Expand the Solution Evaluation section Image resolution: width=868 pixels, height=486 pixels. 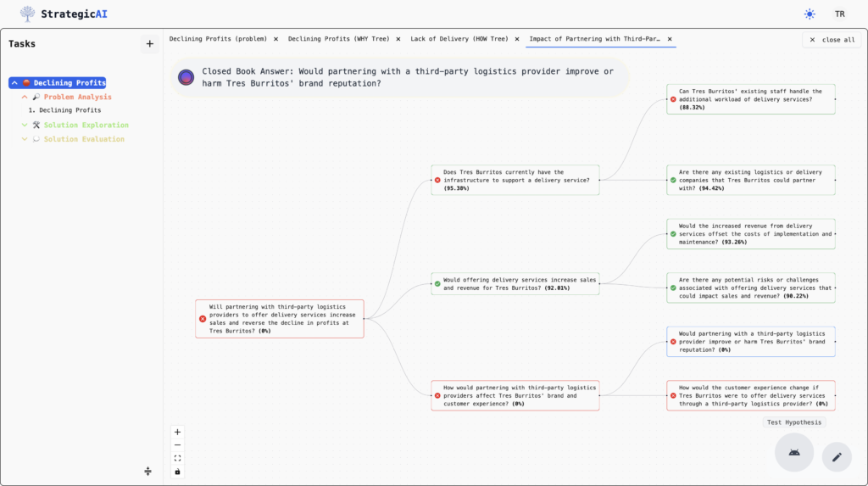coord(25,139)
